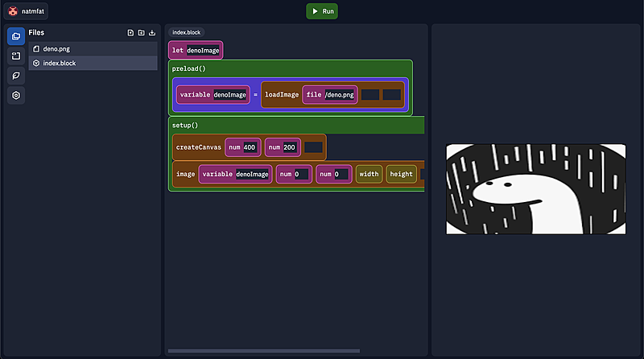644x359 pixels.
Task: Select the index.block editor tab
Action: (187, 32)
